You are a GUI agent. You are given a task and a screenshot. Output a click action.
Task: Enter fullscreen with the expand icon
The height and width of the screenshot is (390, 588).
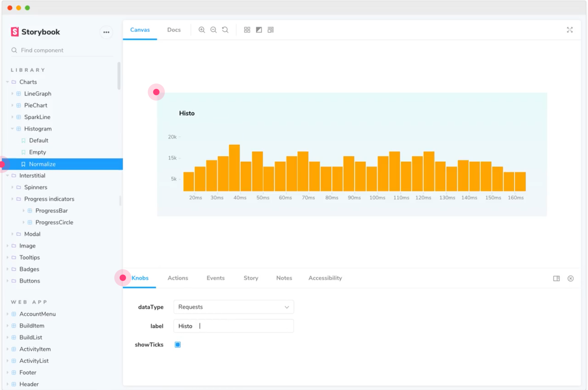[x=570, y=30]
